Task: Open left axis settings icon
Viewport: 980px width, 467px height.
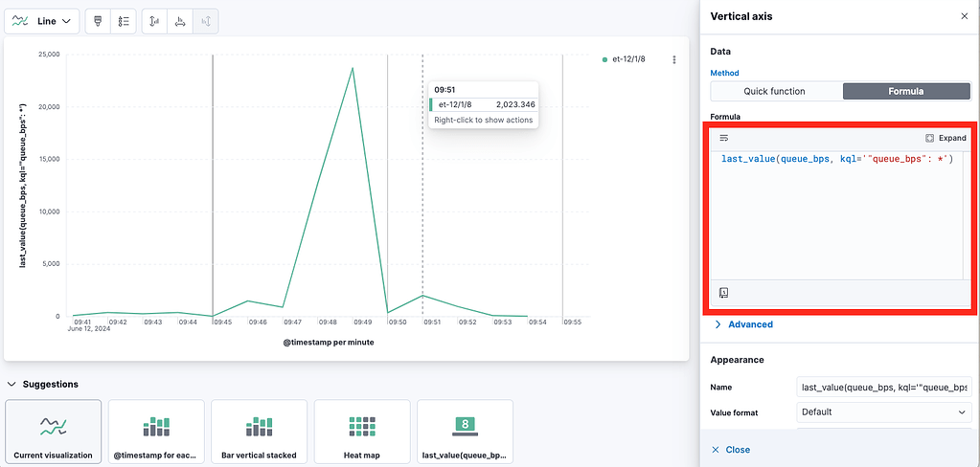Action: [x=154, y=21]
